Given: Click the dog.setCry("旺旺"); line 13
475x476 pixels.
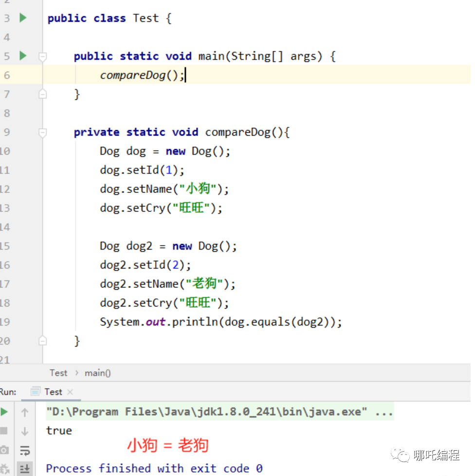Looking at the screenshot, I should 161,208.
